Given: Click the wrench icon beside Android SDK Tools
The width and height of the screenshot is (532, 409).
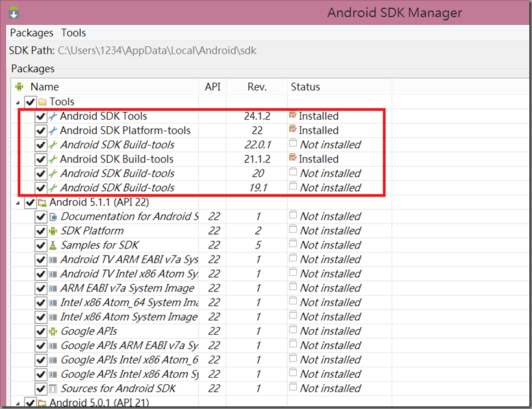Looking at the screenshot, I should 53,116.
